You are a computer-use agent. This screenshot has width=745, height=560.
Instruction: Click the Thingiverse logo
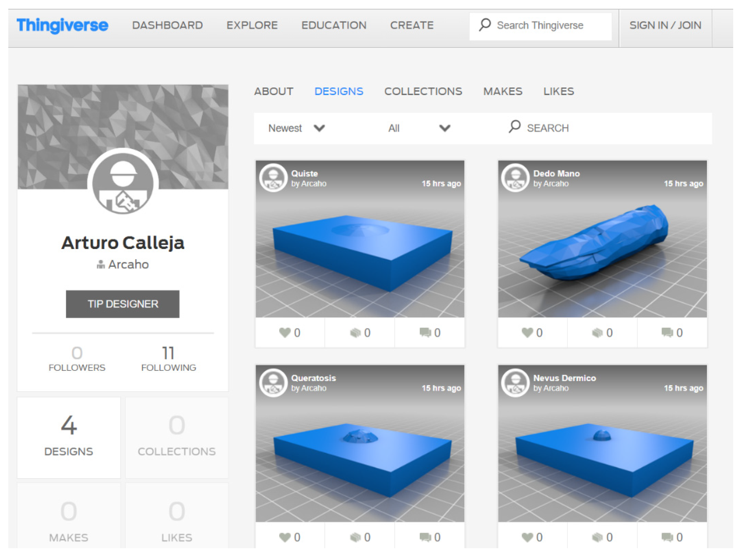click(x=62, y=25)
